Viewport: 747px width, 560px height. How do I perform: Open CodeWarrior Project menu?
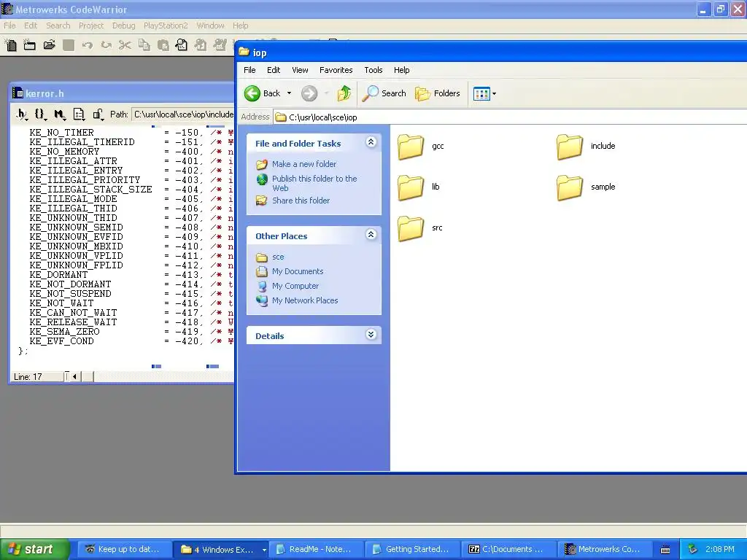pos(91,26)
